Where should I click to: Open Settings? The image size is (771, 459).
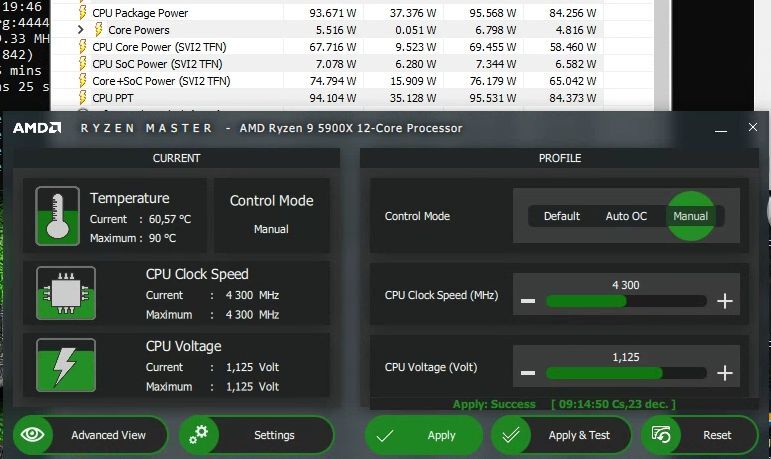click(257, 435)
